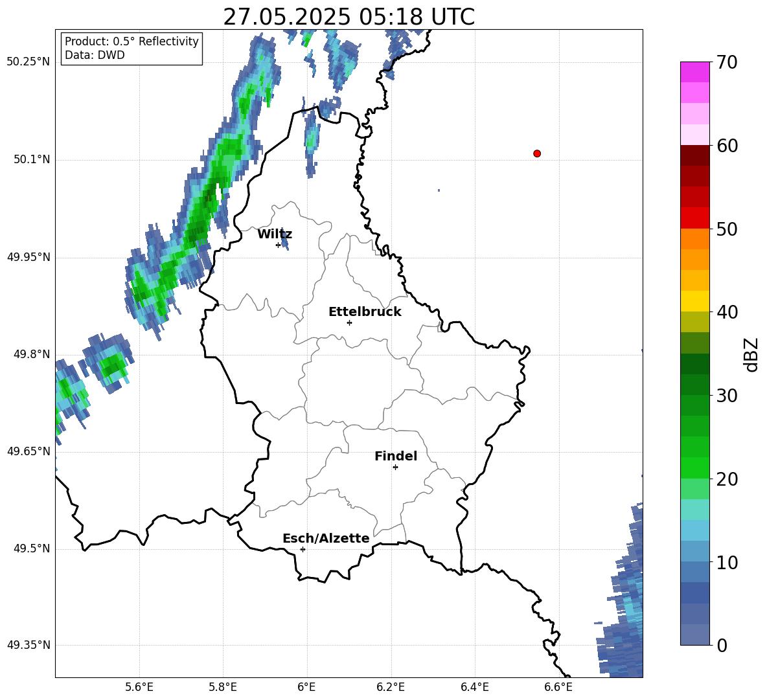The image size is (767, 700).
Task: Click the 49.8°N latitude tick label
Action: (x=32, y=354)
